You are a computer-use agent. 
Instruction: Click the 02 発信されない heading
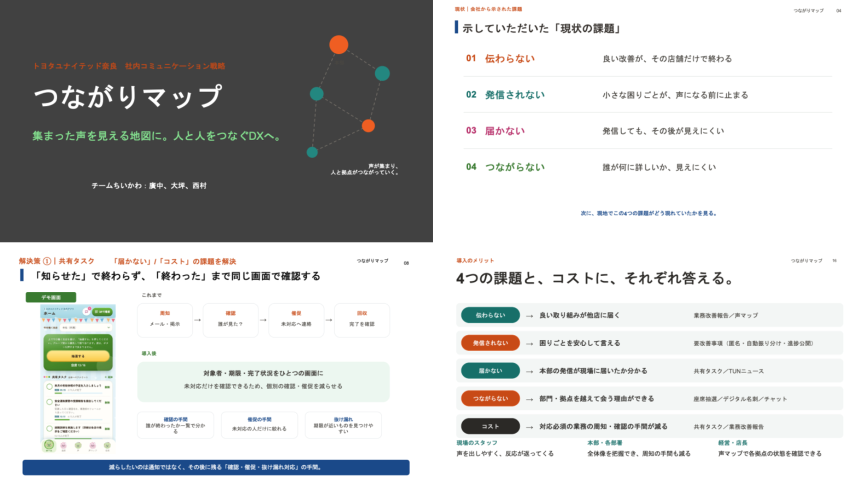tap(505, 94)
